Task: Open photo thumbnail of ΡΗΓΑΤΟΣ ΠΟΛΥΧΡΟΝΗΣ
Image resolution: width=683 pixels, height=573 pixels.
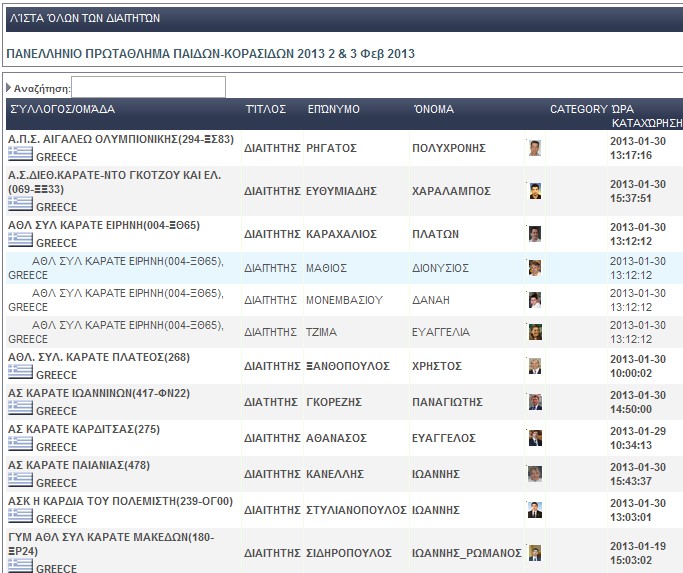Action: (535, 148)
